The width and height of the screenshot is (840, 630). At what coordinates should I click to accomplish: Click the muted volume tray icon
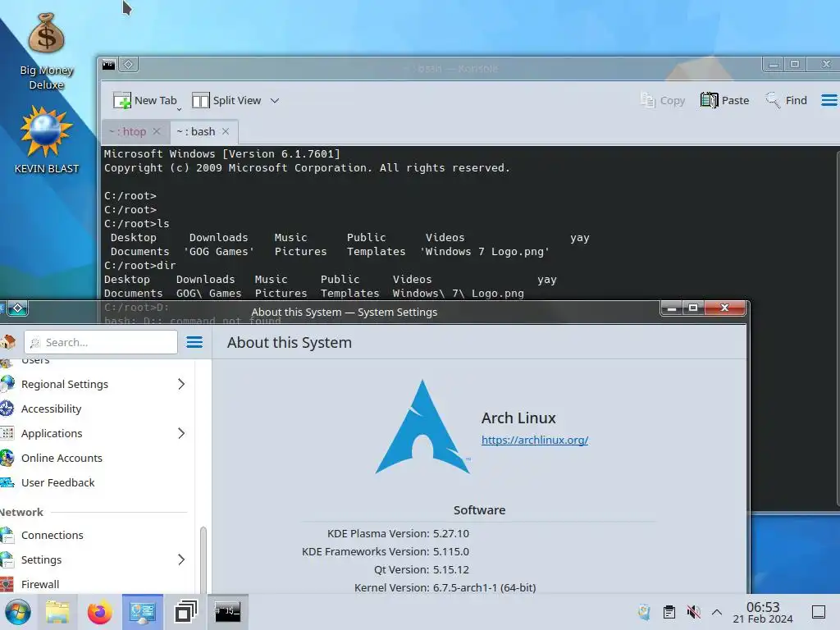coord(693,612)
